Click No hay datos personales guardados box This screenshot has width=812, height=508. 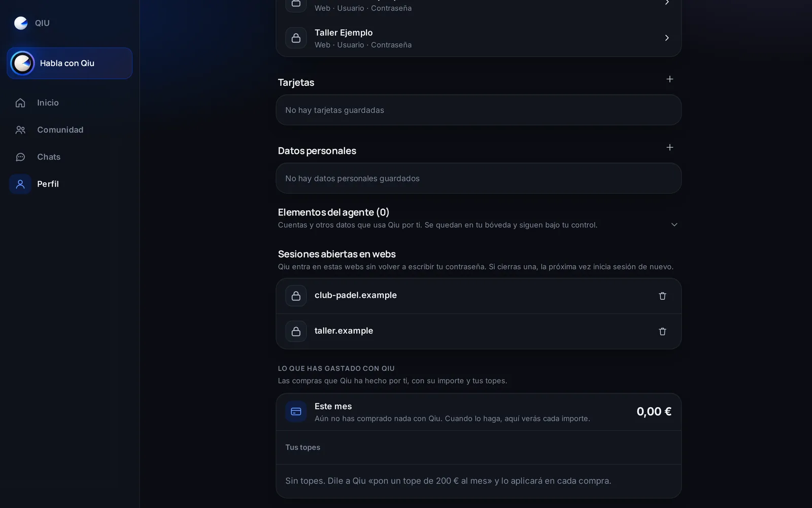tap(479, 178)
